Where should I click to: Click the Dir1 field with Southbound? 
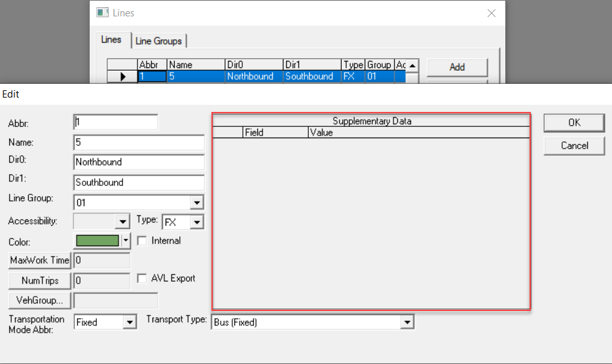pos(139,183)
